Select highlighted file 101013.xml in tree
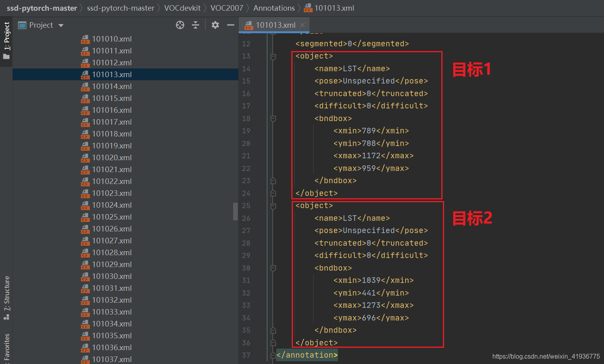 (x=112, y=74)
